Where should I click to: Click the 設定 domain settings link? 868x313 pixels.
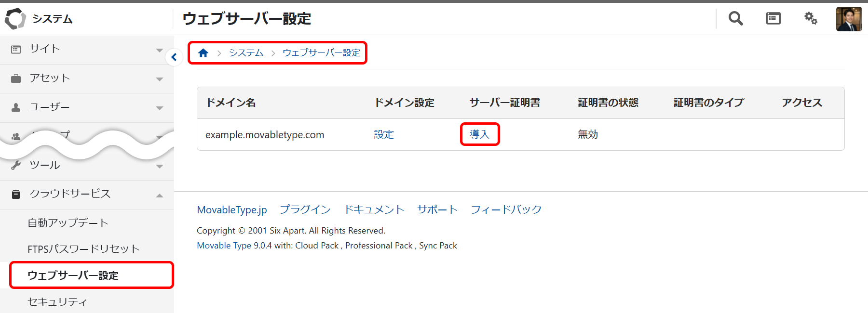384,134
